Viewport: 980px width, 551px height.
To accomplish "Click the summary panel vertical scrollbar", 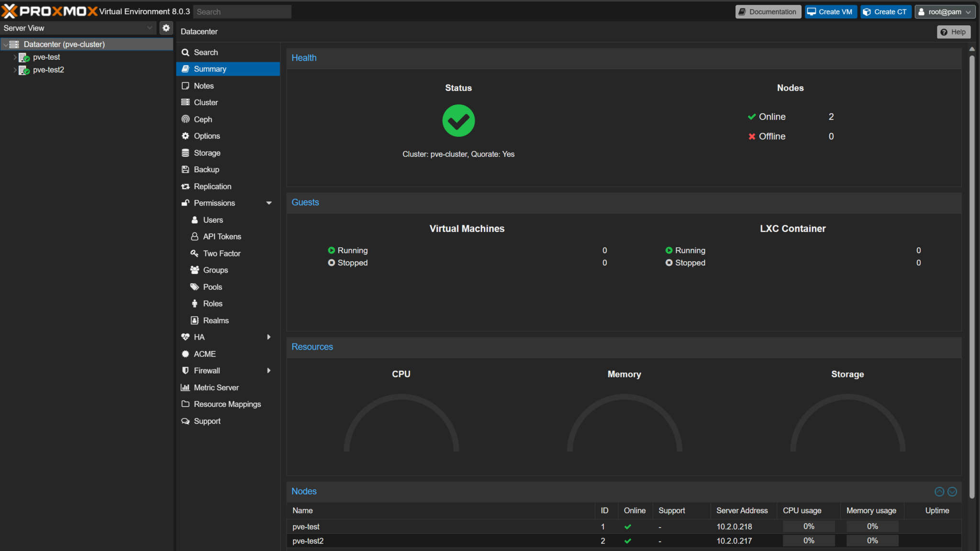I will [x=972, y=277].
